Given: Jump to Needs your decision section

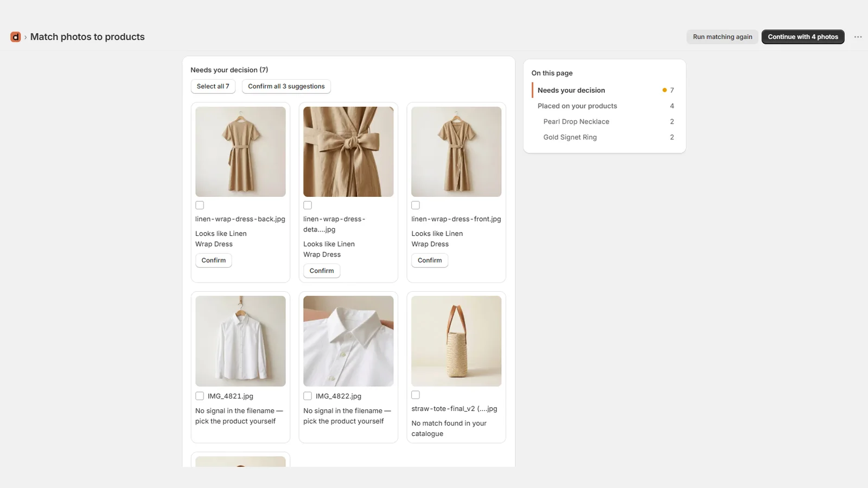Looking at the screenshot, I should tap(604, 90).
